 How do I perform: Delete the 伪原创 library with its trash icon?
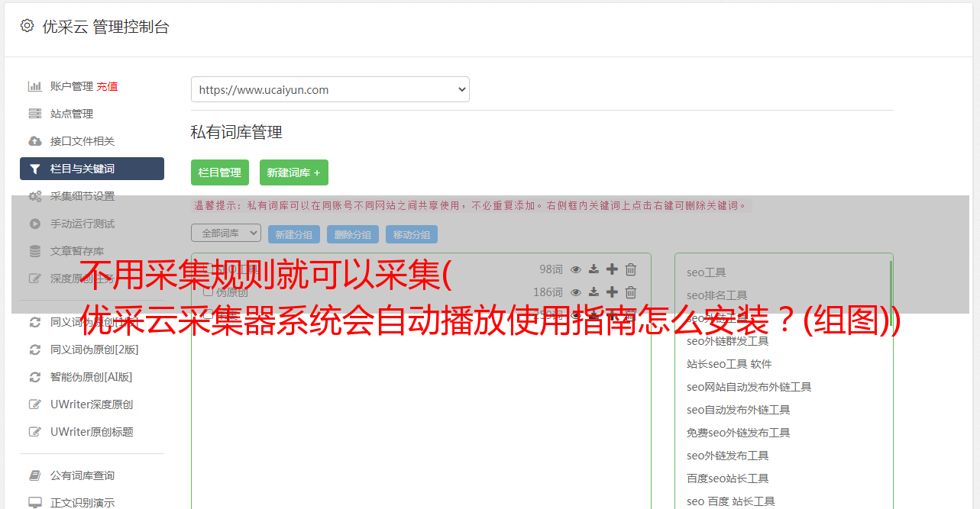click(x=631, y=292)
